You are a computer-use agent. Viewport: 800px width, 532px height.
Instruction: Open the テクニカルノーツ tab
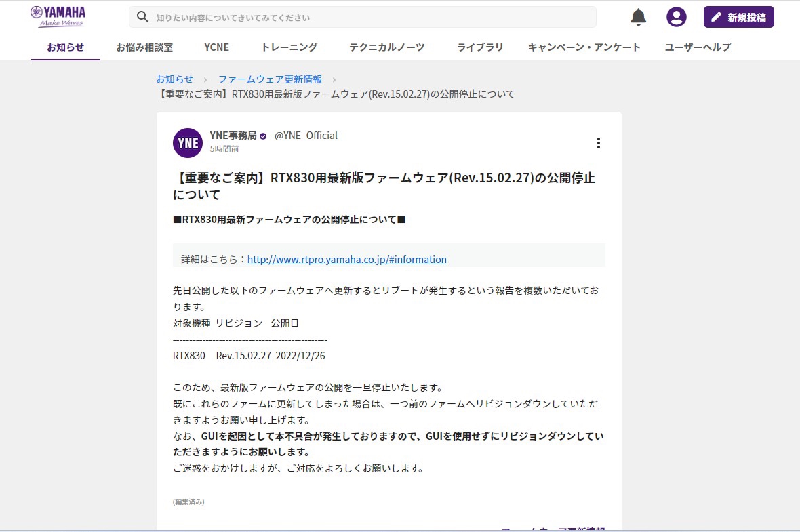point(386,47)
